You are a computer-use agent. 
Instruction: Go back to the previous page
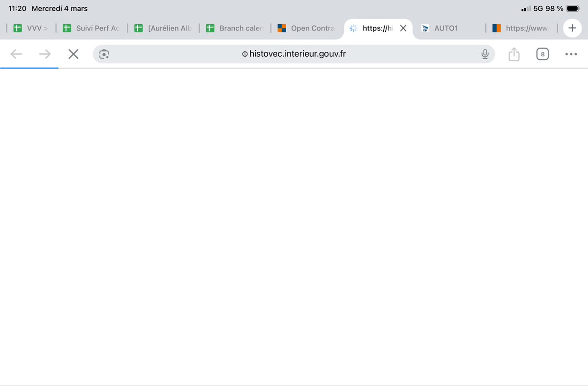pyautogui.click(x=16, y=54)
